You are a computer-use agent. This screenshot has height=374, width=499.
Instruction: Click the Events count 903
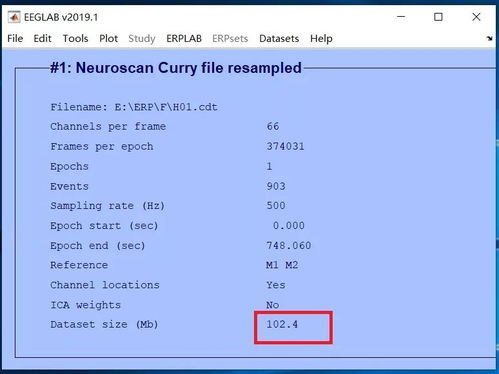click(276, 186)
